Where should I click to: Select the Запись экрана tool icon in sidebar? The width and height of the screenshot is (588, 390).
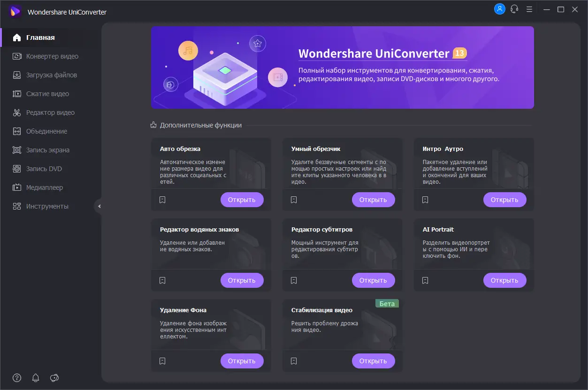[x=16, y=150]
